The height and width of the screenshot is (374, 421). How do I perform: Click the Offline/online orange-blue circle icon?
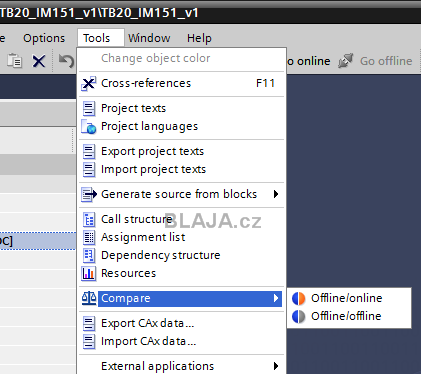click(298, 298)
